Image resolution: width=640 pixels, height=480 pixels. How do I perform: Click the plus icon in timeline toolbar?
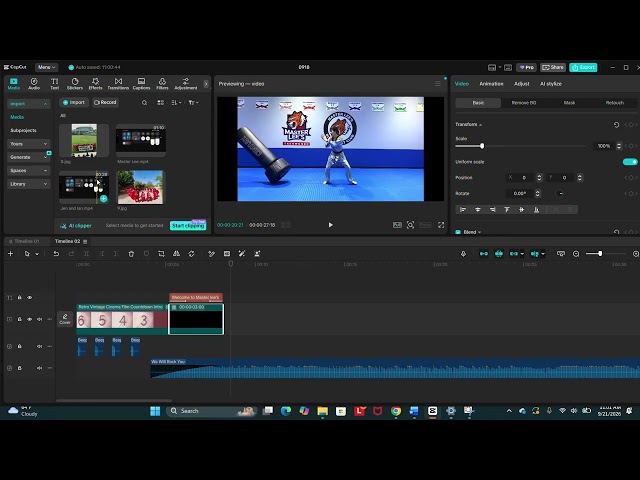(x=11, y=254)
